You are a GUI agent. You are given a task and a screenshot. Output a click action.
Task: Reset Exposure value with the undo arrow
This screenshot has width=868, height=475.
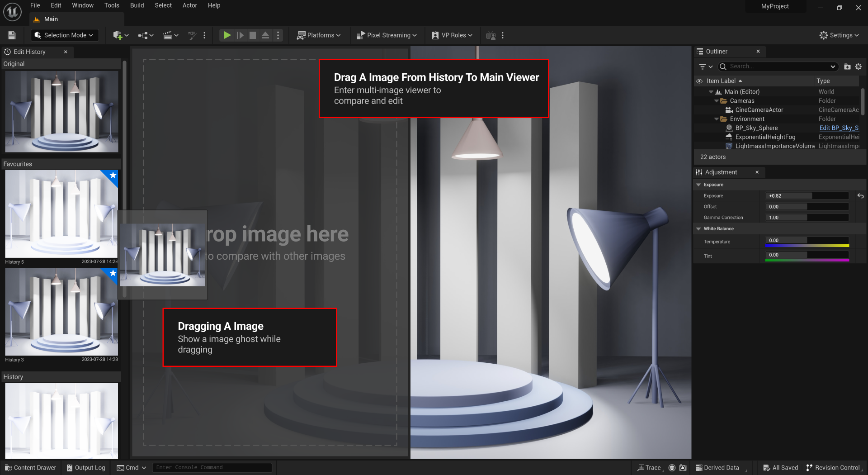pyautogui.click(x=860, y=196)
